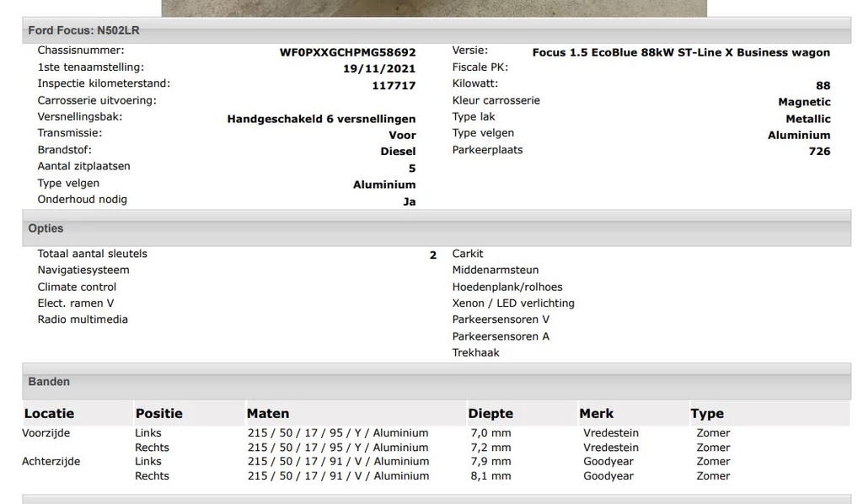Click the Banden section header
Screen dimensions: 863x504
[x=437, y=381]
